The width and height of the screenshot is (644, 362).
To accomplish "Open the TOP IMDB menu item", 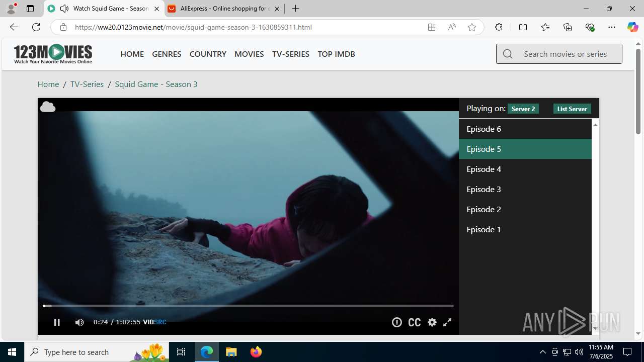I will pyautogui.click(x=336, y=54).
